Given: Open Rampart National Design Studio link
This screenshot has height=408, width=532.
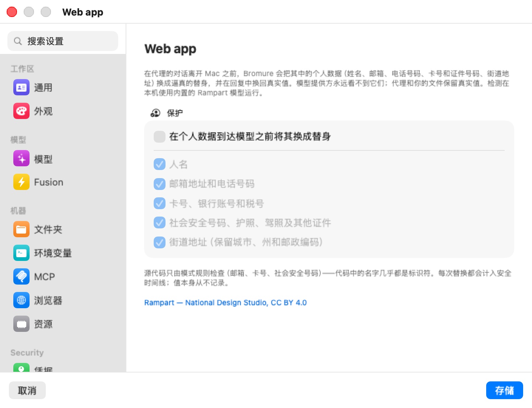Looking at the screenshot, I should click(225, 303).
